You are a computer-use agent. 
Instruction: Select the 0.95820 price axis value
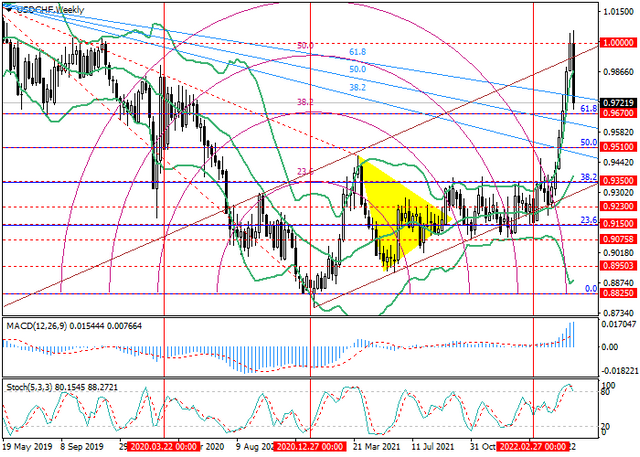point(617,133)
